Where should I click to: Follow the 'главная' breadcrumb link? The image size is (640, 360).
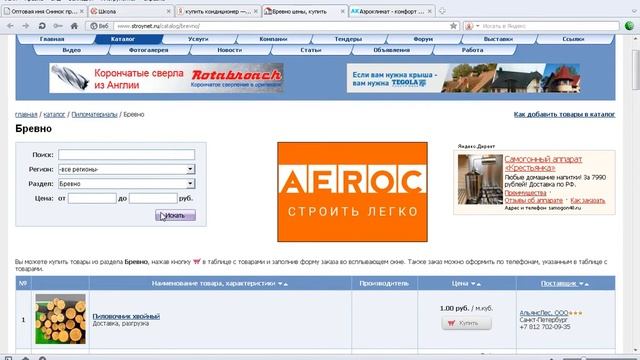pos(26,114)
